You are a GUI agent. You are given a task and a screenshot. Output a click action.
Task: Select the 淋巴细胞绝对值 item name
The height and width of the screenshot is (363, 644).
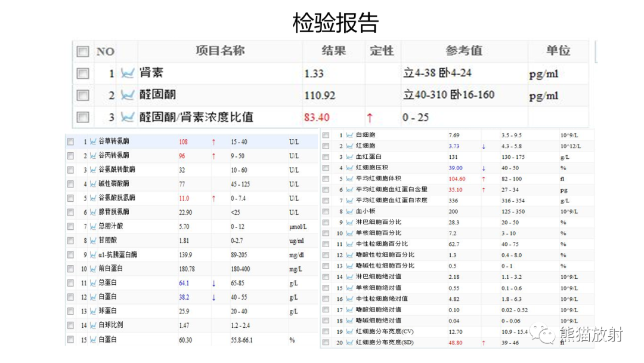pyautogui.click(x=378, y=276)
